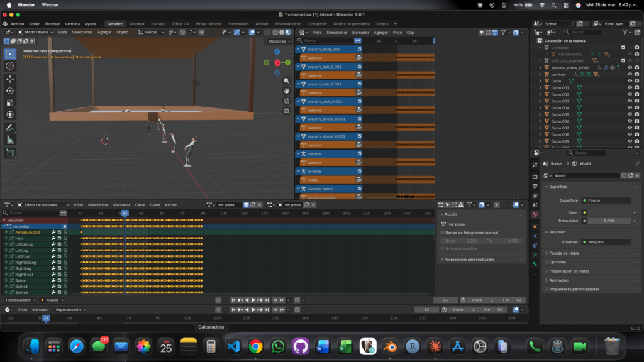The height and width of the screenshot is (362, 644).
Task: Choose the Rotate tool
Action: [10, 90]
